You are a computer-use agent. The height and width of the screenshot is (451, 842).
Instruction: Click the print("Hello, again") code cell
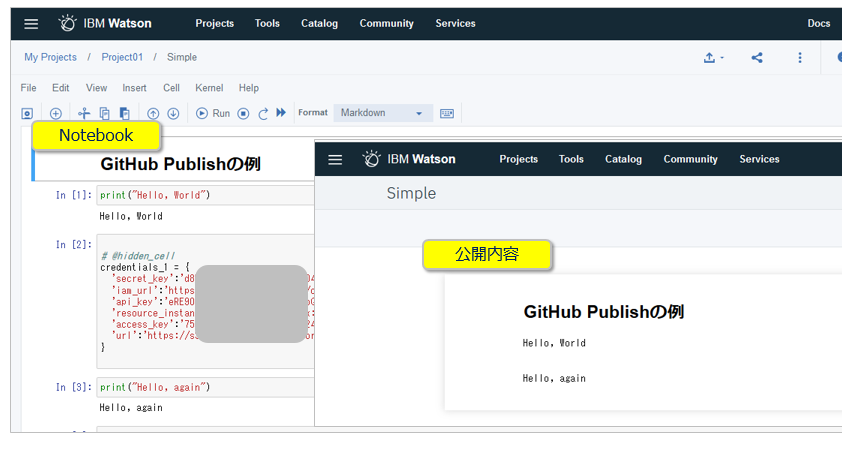pos(206,387)
